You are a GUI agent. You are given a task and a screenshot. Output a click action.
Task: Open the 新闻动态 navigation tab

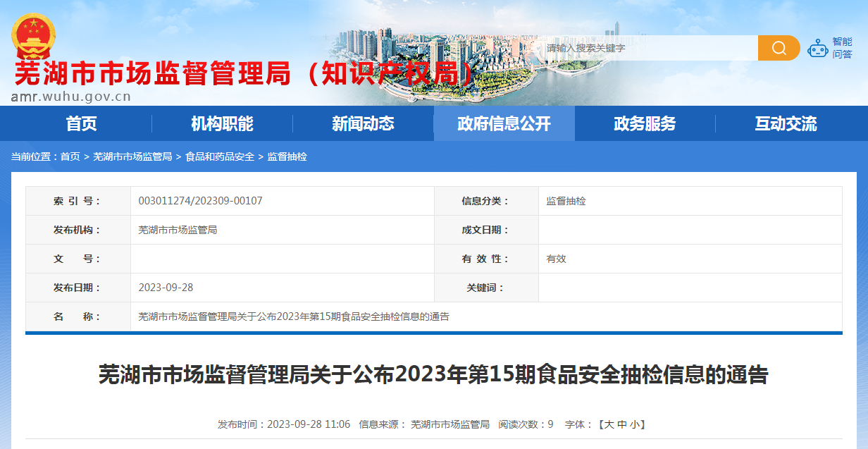point(364,124)
